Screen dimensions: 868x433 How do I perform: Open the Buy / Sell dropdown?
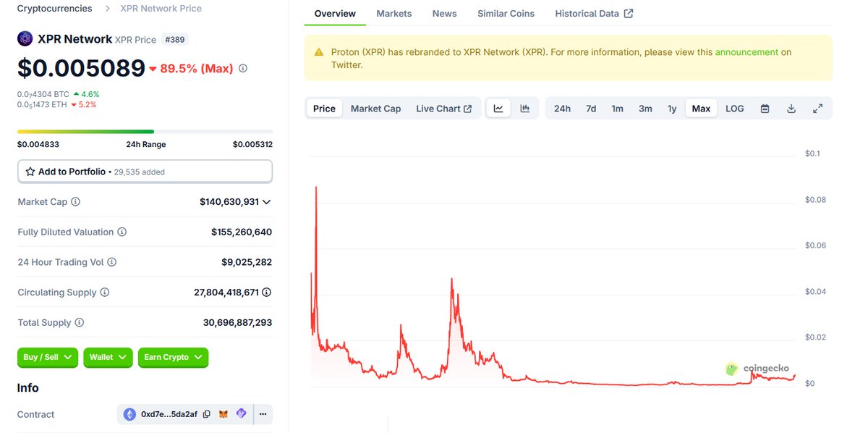coord(48,357)
